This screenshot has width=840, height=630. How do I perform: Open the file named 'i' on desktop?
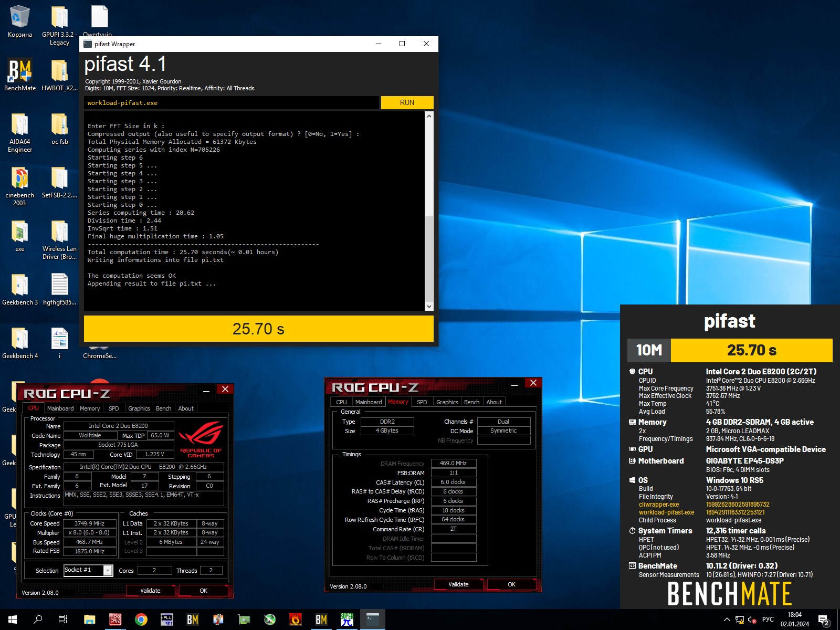pyautogui.click(x=59, y=343)
